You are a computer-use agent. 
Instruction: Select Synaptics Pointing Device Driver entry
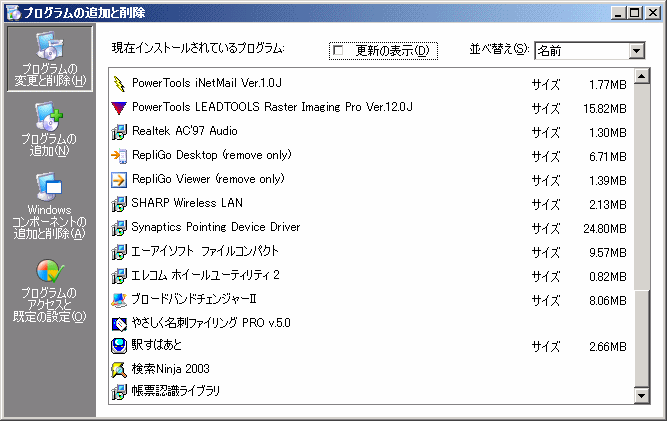click(215, 227)
